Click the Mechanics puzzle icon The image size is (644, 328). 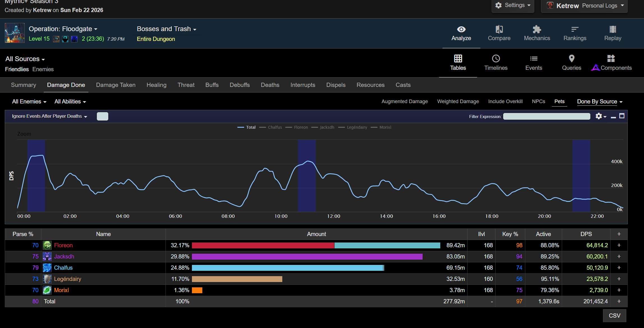click(537, 29)
